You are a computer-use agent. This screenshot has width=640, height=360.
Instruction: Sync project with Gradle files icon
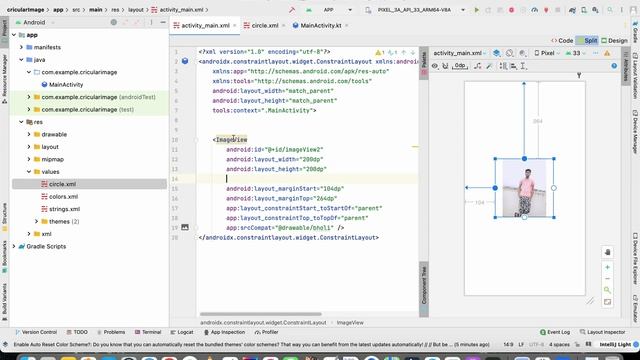[572, 10]
